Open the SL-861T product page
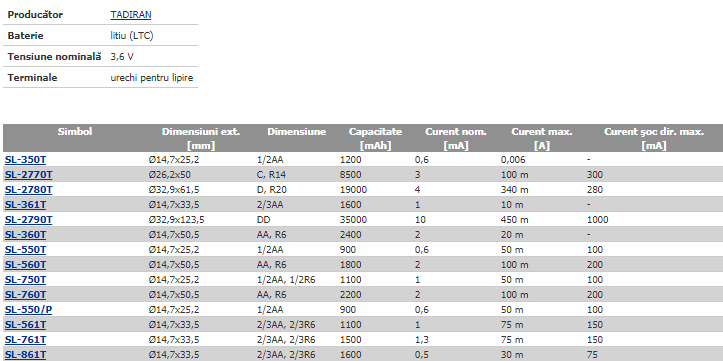The width and height of the screenshot is (723, 361). (x=25, y=355)
